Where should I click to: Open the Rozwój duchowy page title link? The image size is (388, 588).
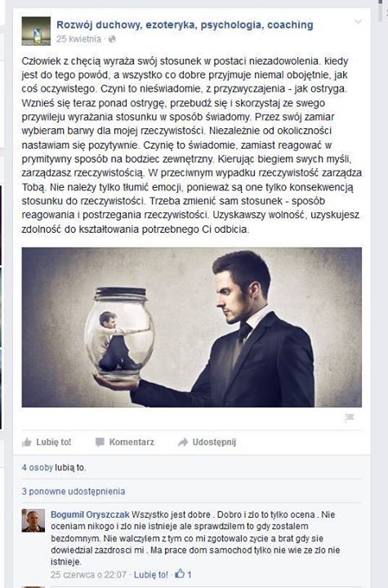(x=185, y=24)
